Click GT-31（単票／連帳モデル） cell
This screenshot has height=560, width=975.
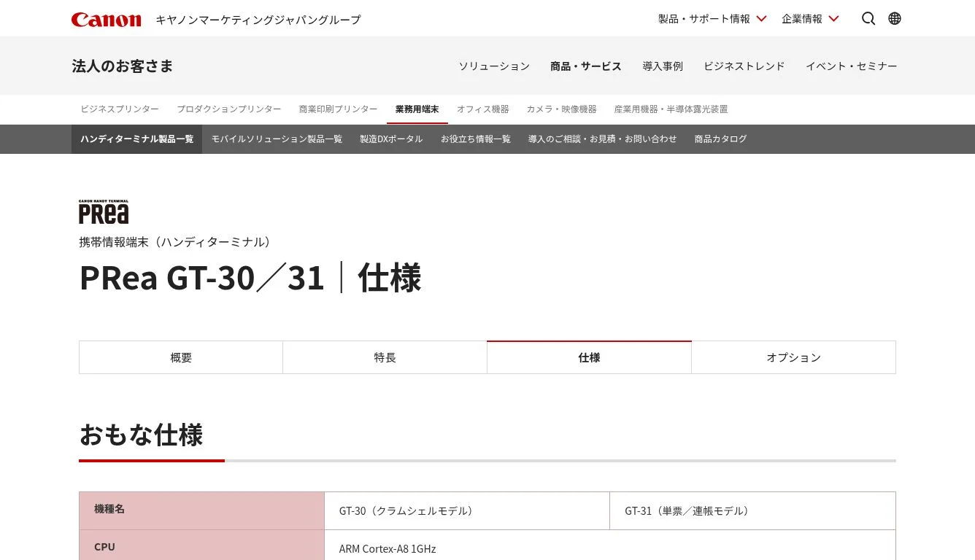point(752,510)
